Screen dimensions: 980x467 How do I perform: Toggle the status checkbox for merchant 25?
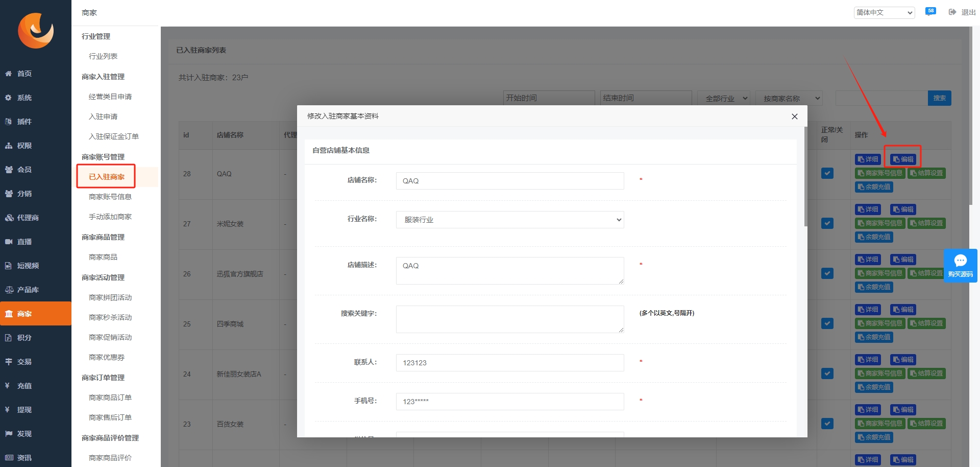pos(827,323)
